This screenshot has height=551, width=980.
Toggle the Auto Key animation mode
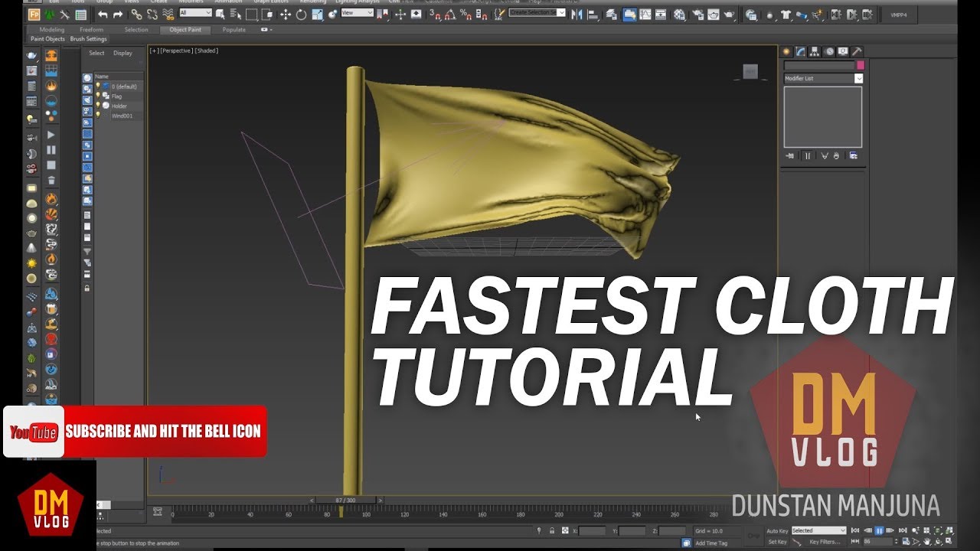pyautogui.click(x=777, y=530)
